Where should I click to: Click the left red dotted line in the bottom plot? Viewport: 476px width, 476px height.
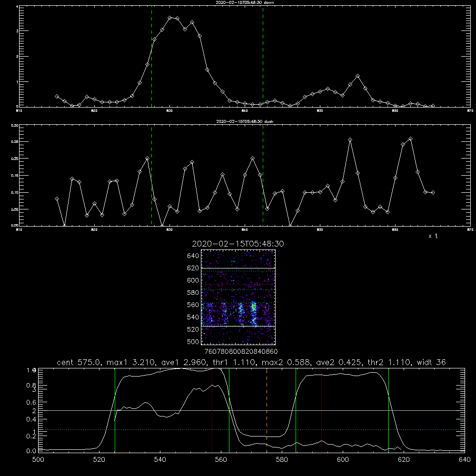(212, 410)
